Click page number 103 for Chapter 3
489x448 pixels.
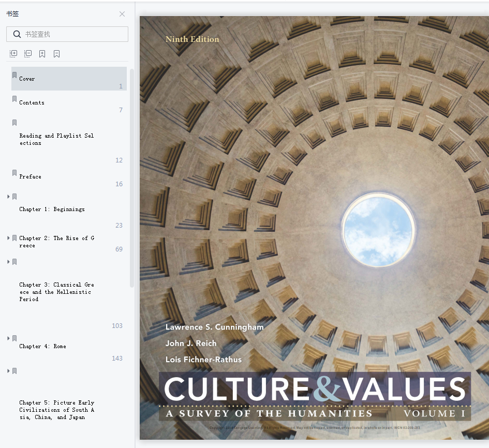[x=117, y=325]
